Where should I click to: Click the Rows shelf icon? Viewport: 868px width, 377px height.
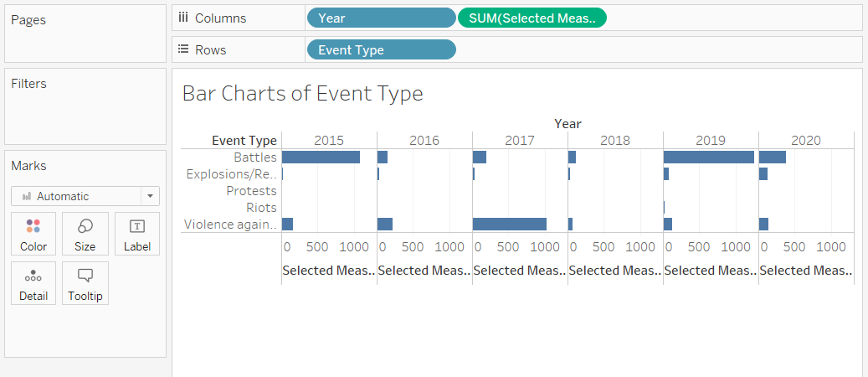tap(183, 49)
